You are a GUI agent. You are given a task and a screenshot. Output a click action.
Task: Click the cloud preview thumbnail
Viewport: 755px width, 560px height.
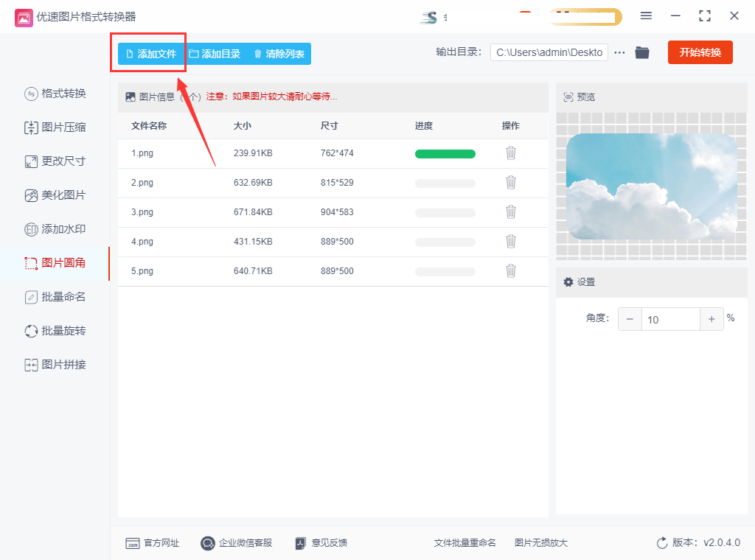pyautogui.click(x=651, y=186)
